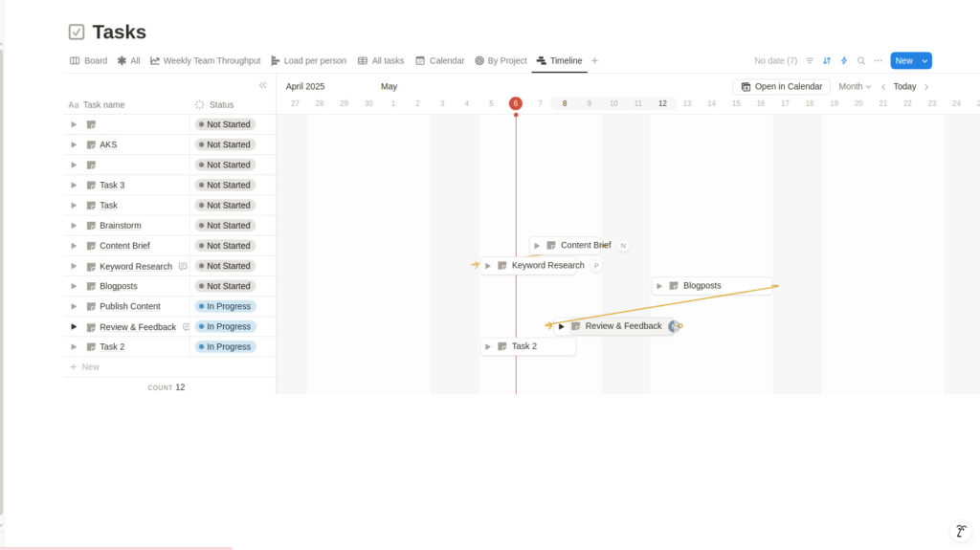This screenshot has width=980, height=550.
Task: Open the sort options icon
Action: (827, 60)
